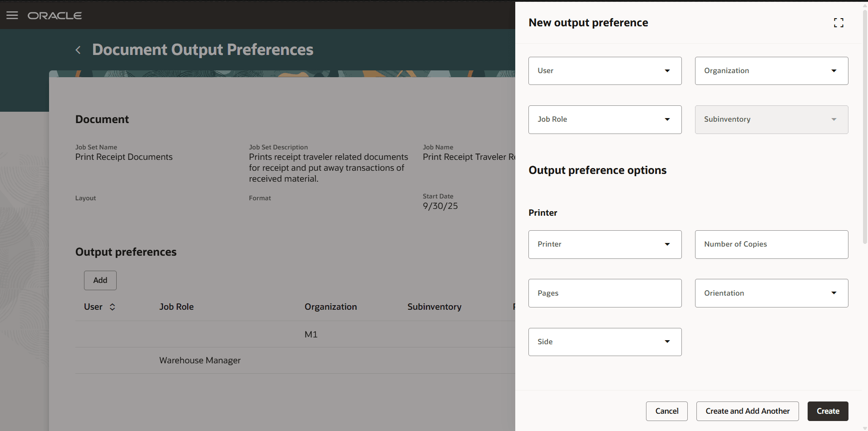Select the Warehouse Manager row

click(x=200, y=360)
